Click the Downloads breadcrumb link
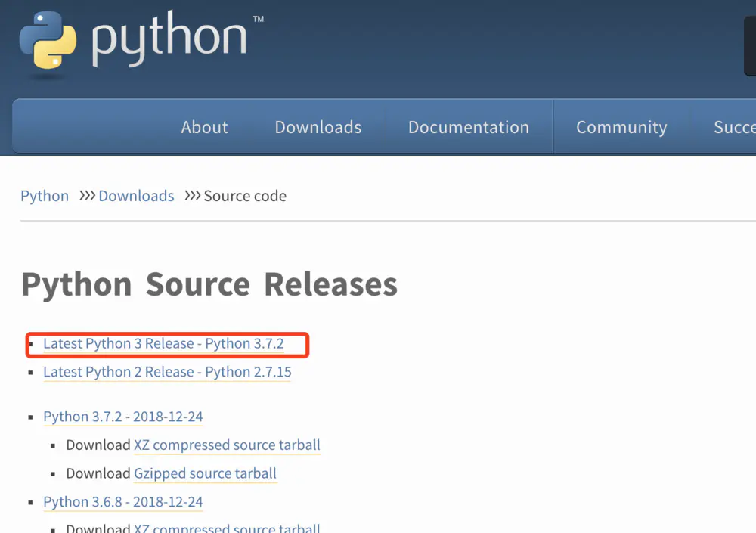 [x=136, y=196]
